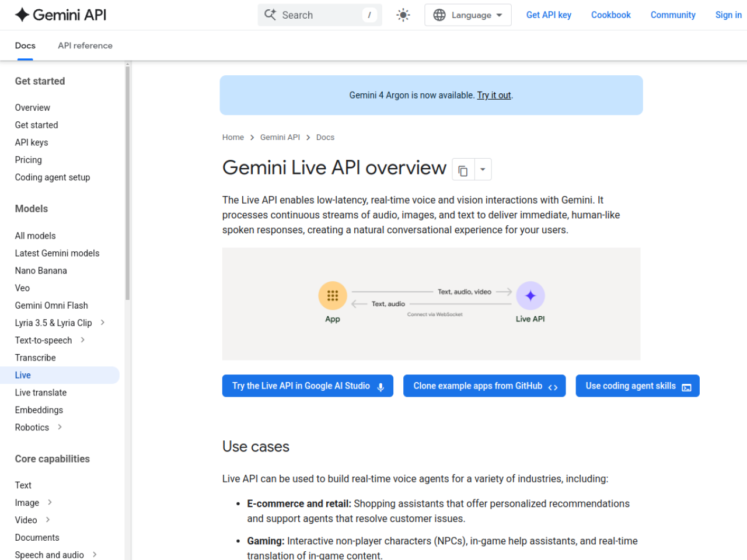This screenshot has height=560, width=747.
Task: Open All models sidebar item
Action: (36, 236)
